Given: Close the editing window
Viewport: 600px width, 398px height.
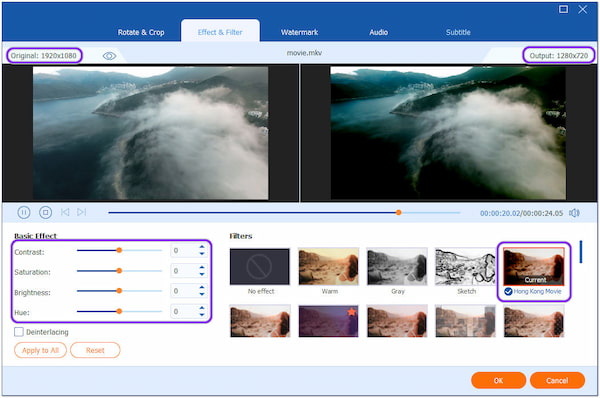Looking at the screenshot, I should (x=582, y=9).
